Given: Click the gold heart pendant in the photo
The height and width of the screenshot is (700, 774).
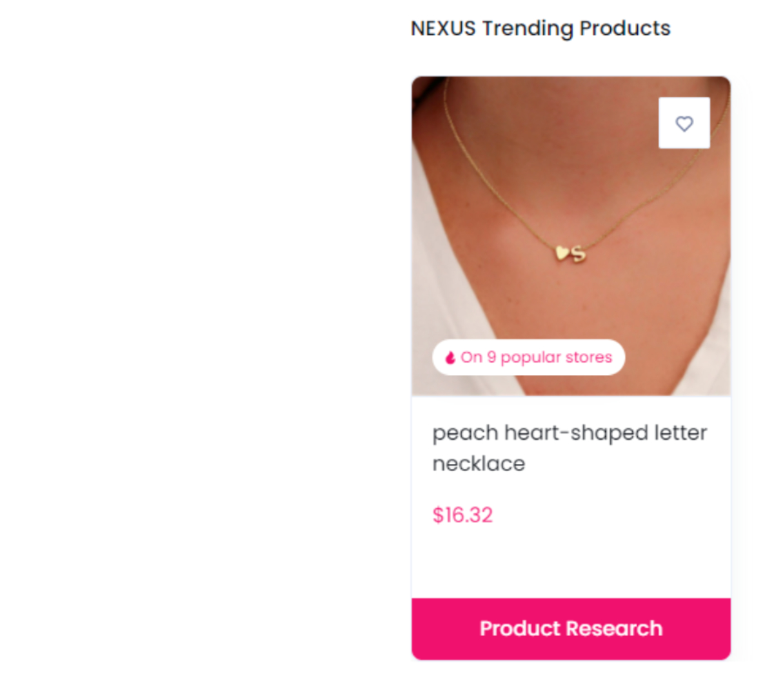Looking at the screenshot, I should click(x=562, y=253).
